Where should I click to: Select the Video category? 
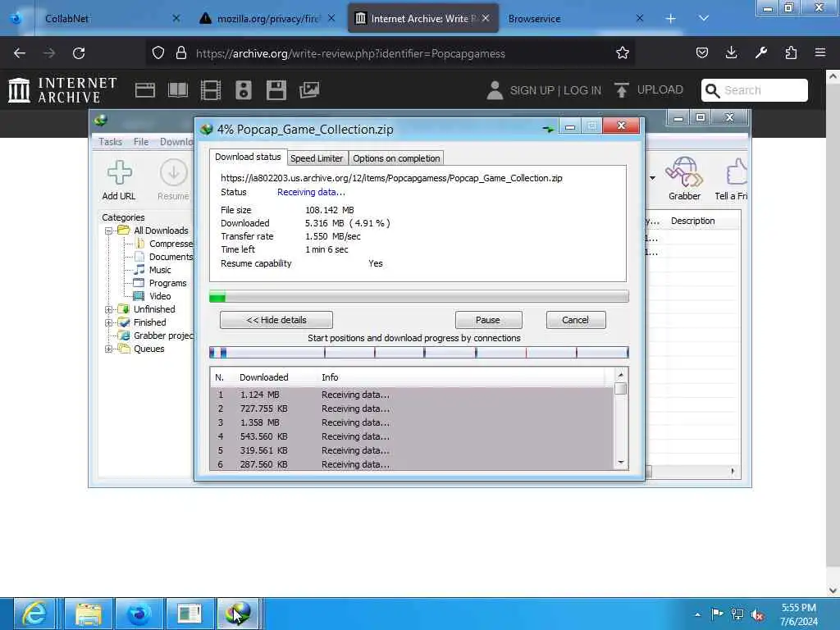pos(160,296)
